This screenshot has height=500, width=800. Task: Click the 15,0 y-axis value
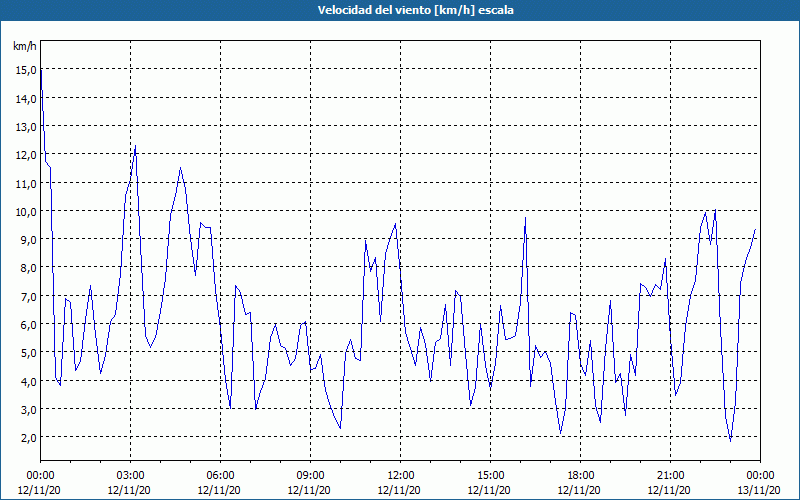pos(26,70)
